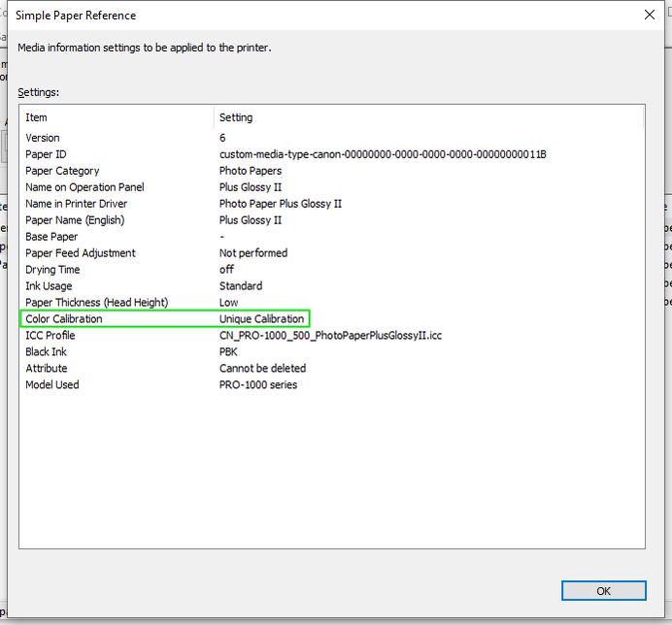Select the Drying Time row

coord(332,270)
